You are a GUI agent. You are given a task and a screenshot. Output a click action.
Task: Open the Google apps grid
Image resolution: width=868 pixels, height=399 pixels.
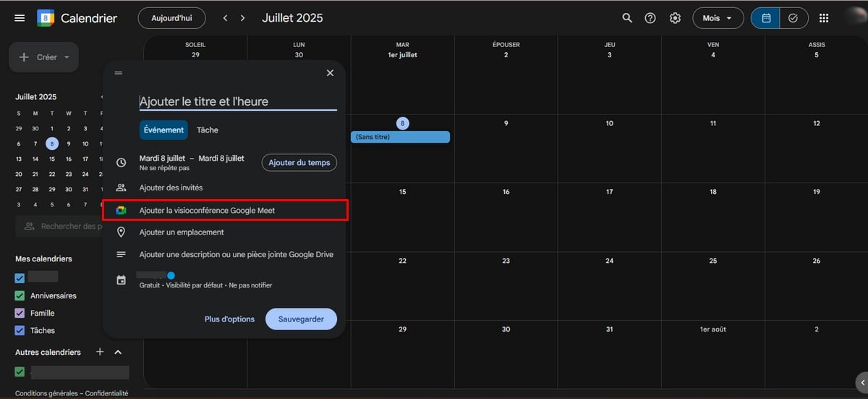click(x=823, y=18)
